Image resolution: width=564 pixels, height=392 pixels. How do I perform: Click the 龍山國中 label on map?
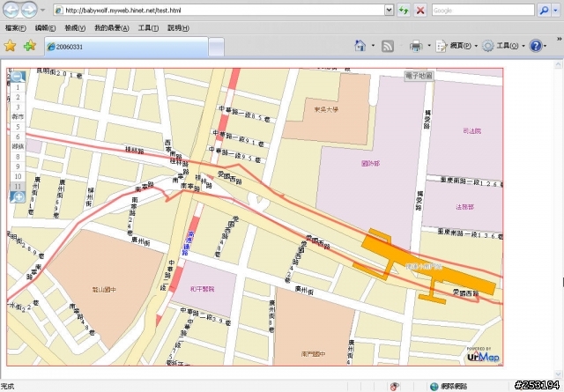tap(104, 290)
